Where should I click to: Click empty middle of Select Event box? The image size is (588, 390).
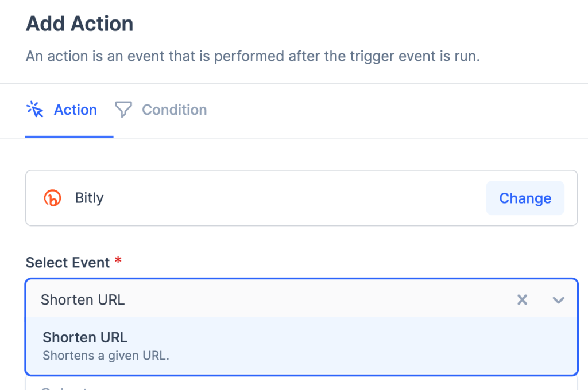[316, 299]
